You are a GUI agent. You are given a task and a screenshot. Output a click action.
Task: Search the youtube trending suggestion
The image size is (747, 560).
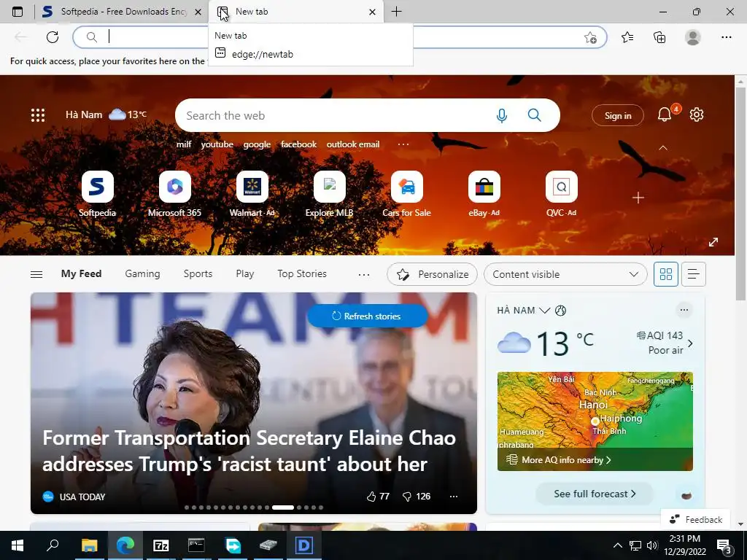point(217,144)
